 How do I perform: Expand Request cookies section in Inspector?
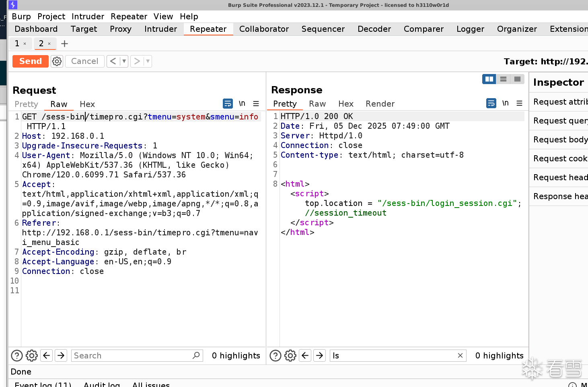pos(559,159)
